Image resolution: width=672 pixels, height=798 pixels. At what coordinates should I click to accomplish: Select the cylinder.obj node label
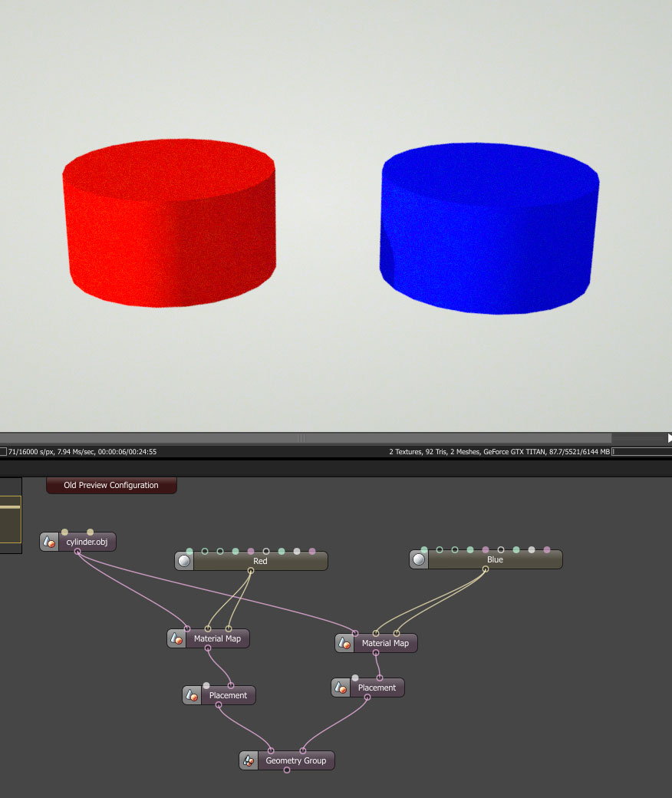coord(87,542)
